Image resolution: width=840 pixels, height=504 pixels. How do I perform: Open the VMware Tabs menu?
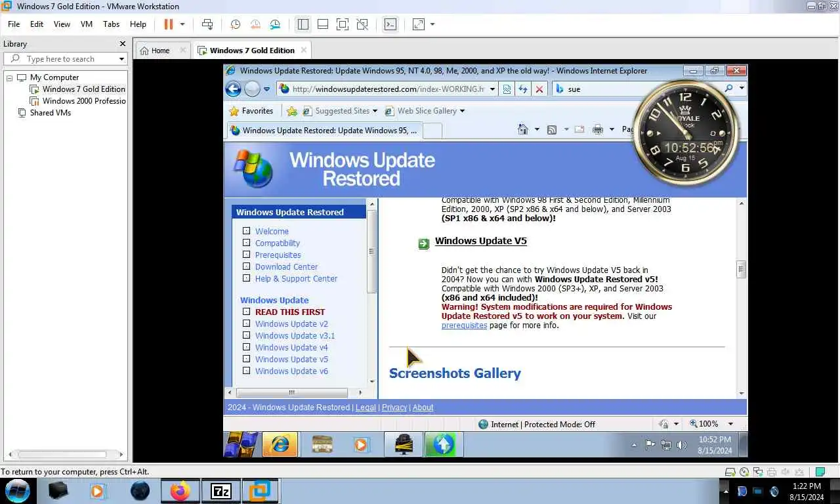pyautogui.click(x=112, y=24)
